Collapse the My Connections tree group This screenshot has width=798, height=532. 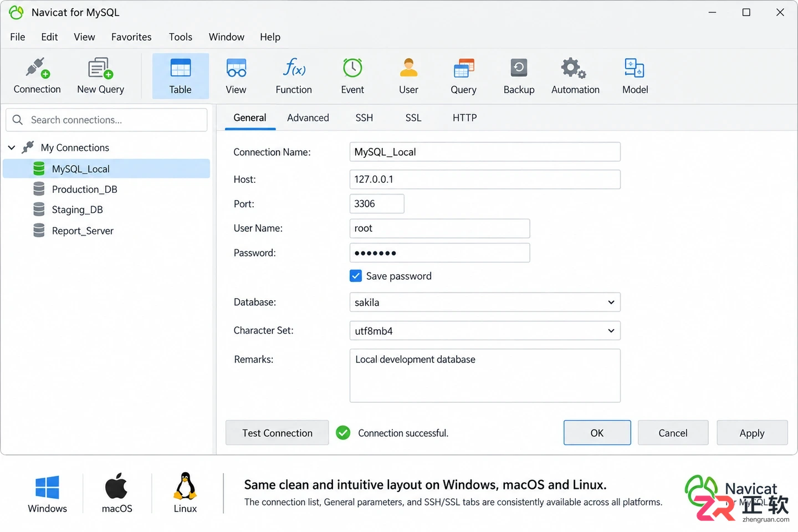tap(12, 148)
